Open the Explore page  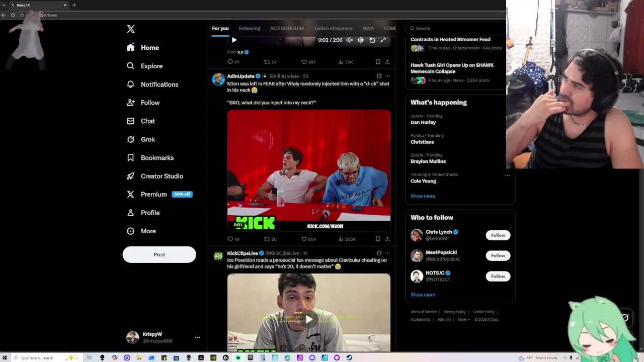coord(145,66)
